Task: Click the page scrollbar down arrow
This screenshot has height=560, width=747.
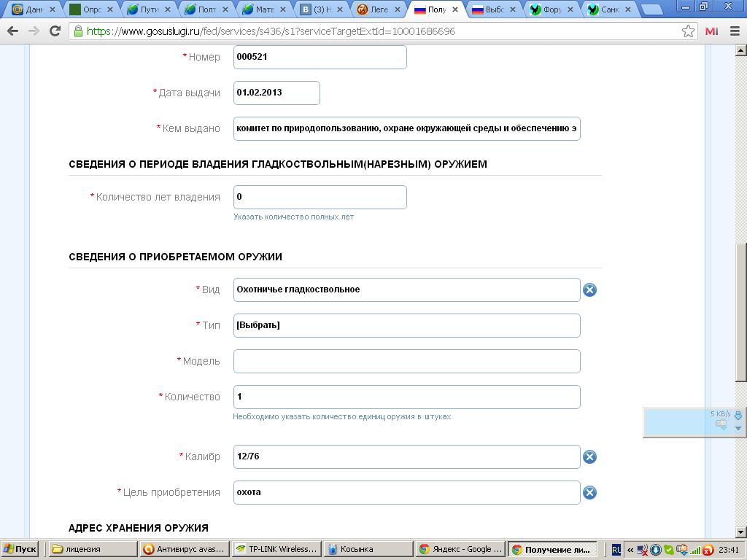Action: 740,532
